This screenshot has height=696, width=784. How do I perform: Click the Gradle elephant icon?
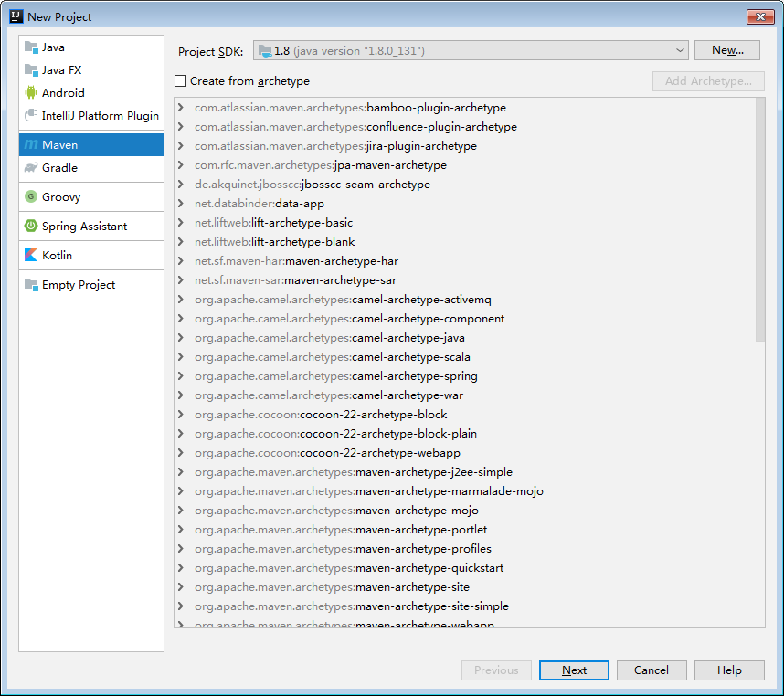tap(31, 167)
